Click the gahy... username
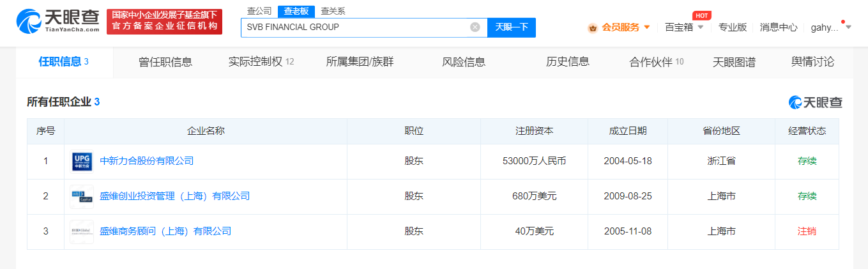This screenshot has width=868, height=269. click(x=825, y=27)
